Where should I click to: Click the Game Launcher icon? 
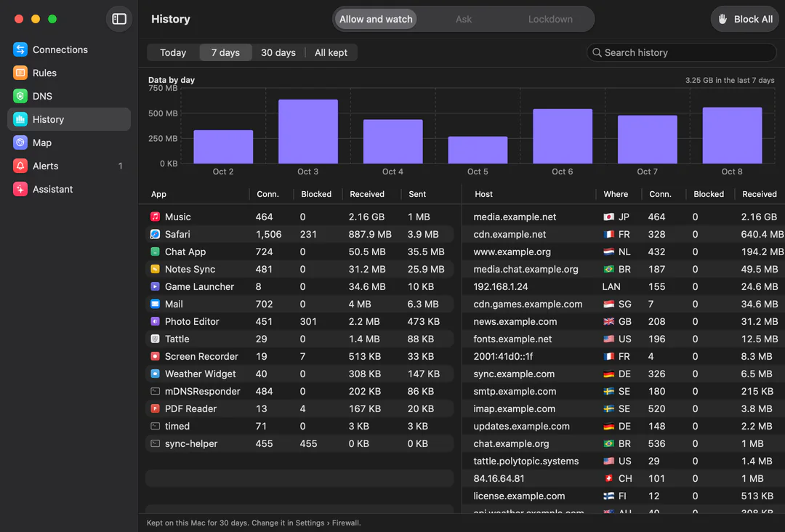[156, 287]
